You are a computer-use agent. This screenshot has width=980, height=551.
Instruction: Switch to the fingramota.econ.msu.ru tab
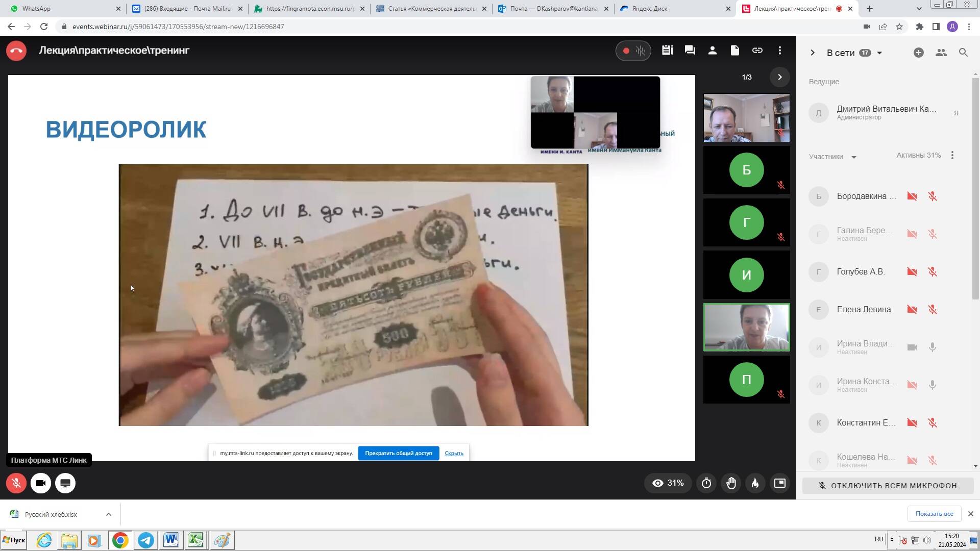[x=310, y=9]
